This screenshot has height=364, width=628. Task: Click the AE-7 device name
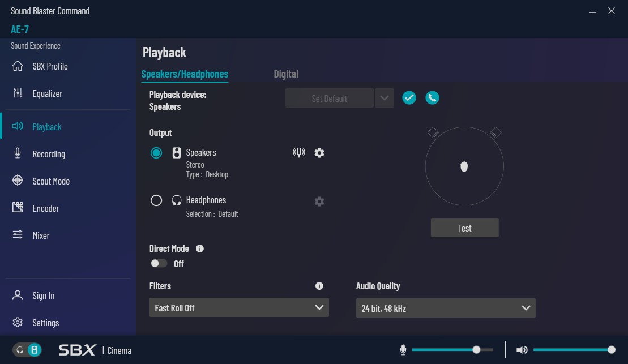(x=20, y=29)
